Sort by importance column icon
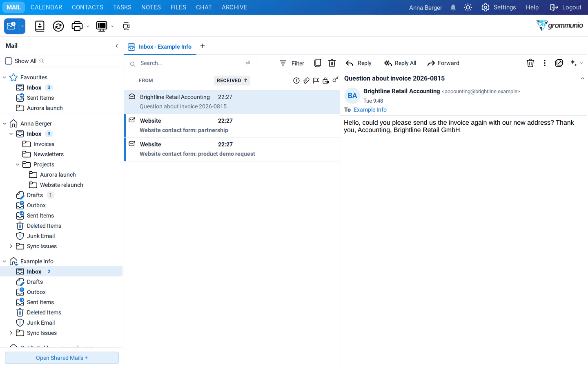This screenshot has height=368, width=588. pyautogui.click(x=296, y=81)
